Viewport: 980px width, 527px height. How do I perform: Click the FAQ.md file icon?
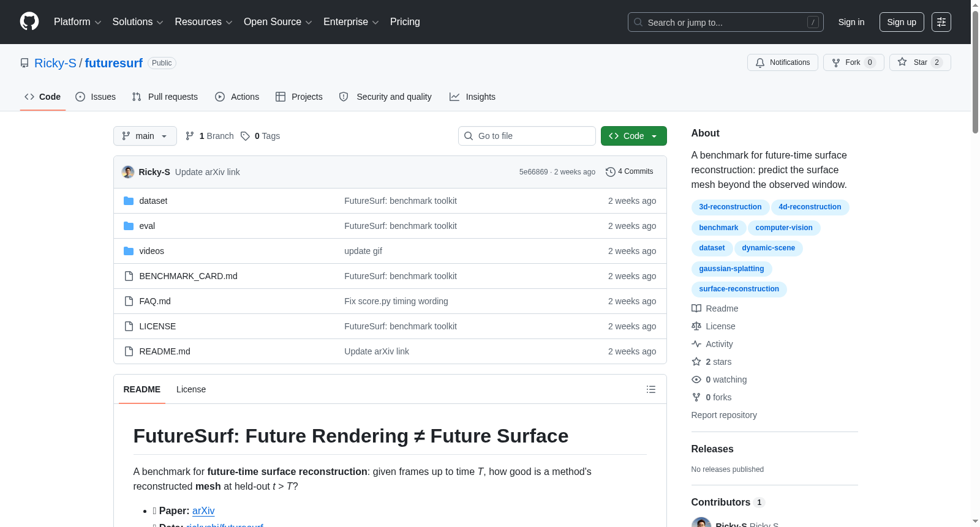(129, 301)
